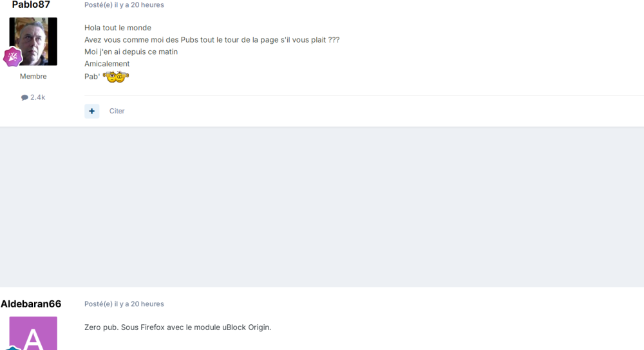644x350 pixels.
Task: Click the pink rank badge on Pablo87's avatar
Action: coord(13,57)
